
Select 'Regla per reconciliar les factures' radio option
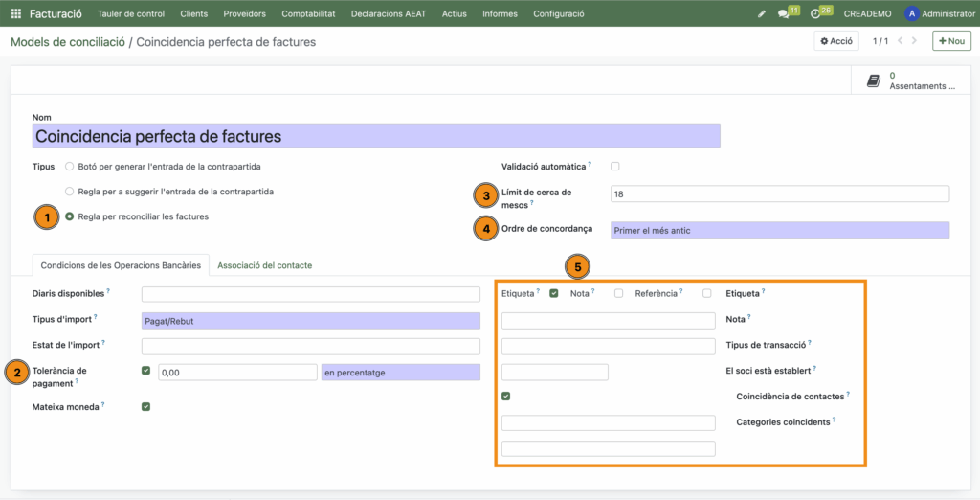click(x=70, y=216)
